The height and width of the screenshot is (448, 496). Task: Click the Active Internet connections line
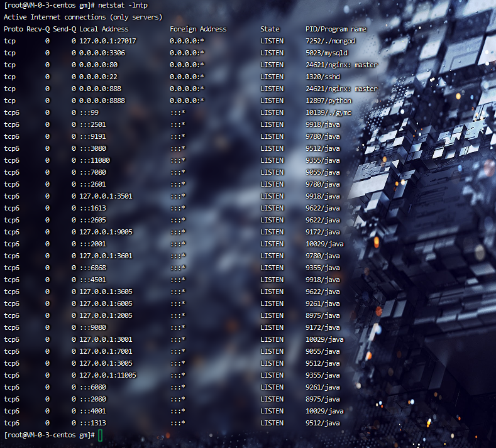tap(82, 17)
